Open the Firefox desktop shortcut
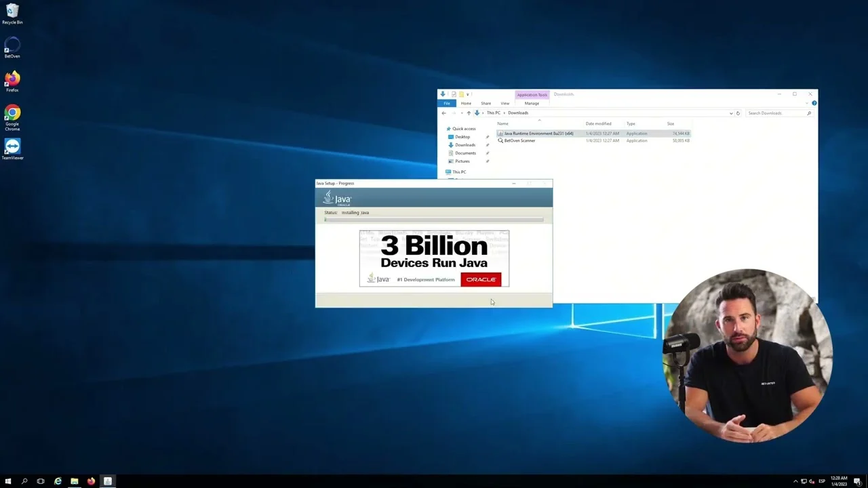The width and height of the screenshot is (868, 488). pos(12,81)
